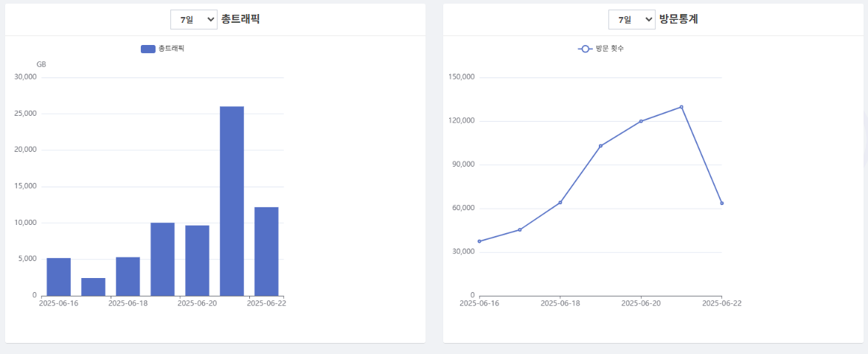Open the 7일 dropdown beside 방문통계
The image size is (868, 354).
pos(631,20)
